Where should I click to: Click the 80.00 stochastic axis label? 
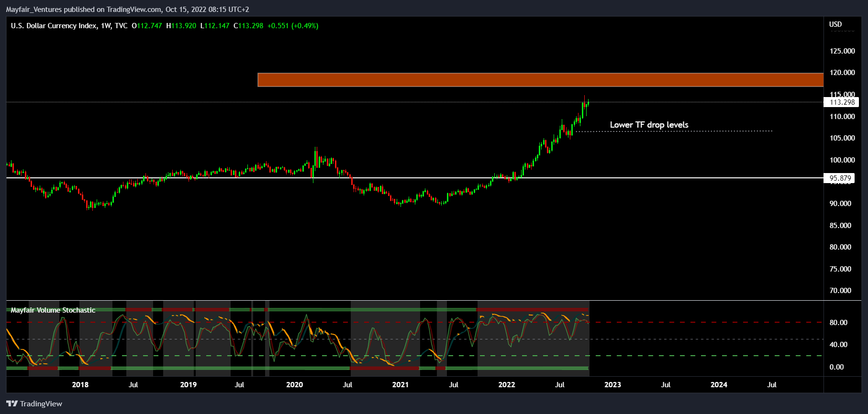[x=838, y=323]
